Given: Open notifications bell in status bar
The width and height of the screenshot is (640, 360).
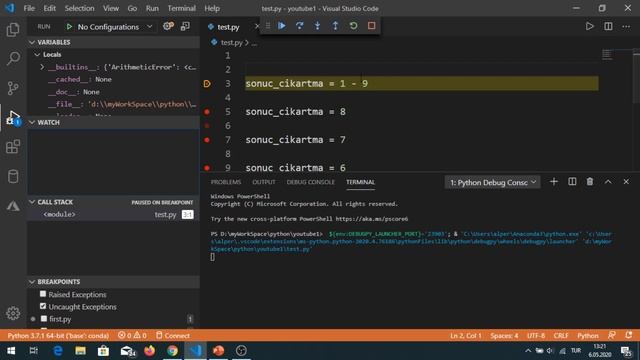Looking at the screenshot, I should pyautogui.click(x=629, y=335).
